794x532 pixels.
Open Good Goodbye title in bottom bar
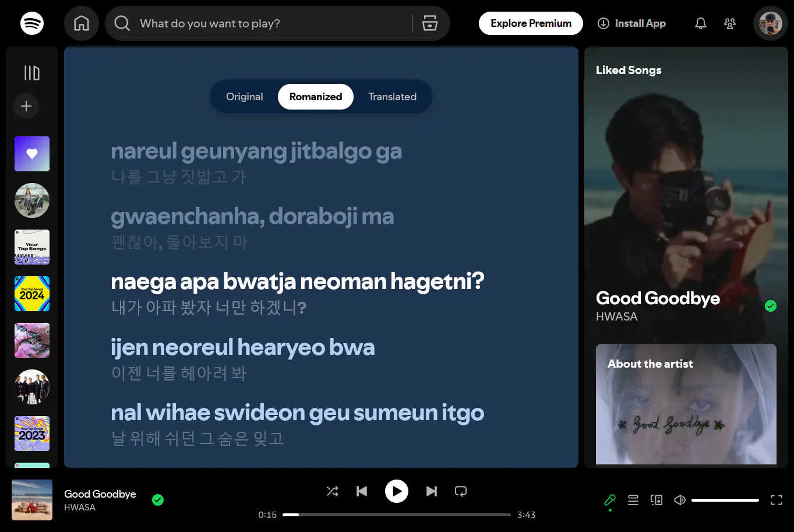tap(100, 494)
